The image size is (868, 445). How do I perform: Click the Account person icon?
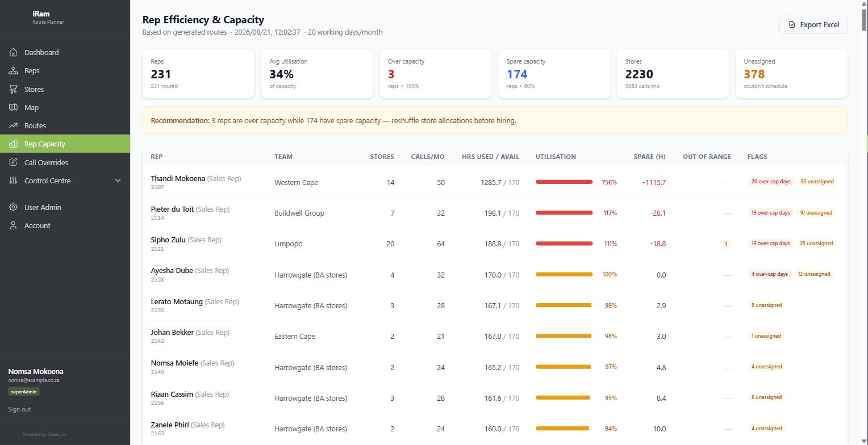13,225
